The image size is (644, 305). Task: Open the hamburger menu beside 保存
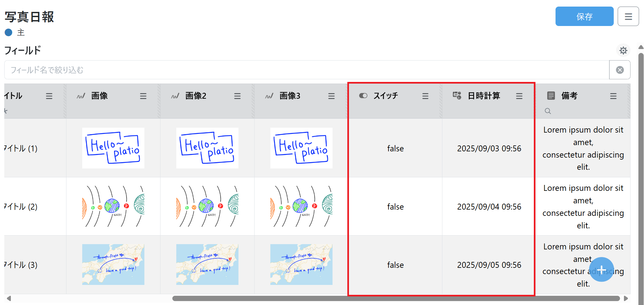[628, 16]
